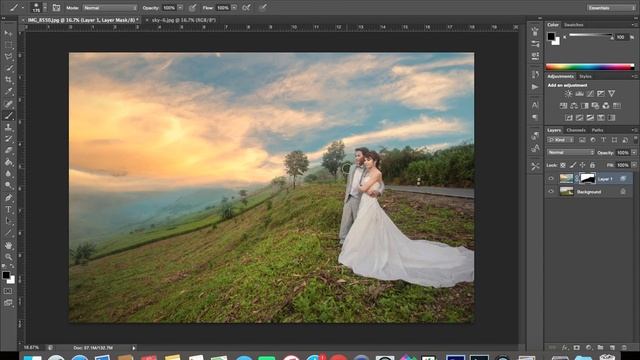This screenshot has width=640, height=360.
Task: Open the Essentials workspace dropdown
Action: click(611, 8)
